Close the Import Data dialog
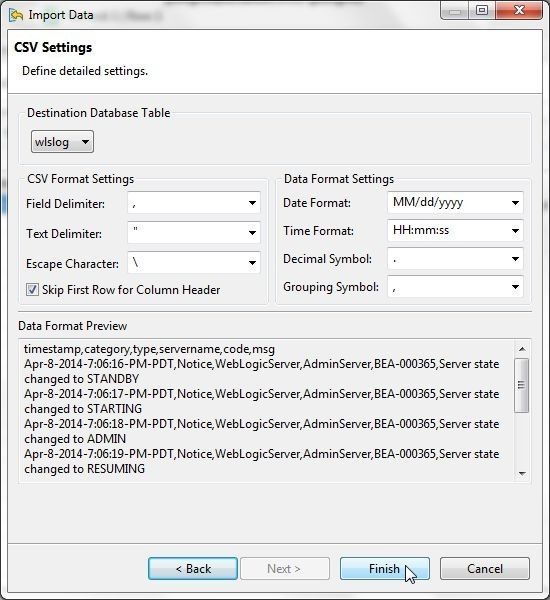 (x=519, y=11)
